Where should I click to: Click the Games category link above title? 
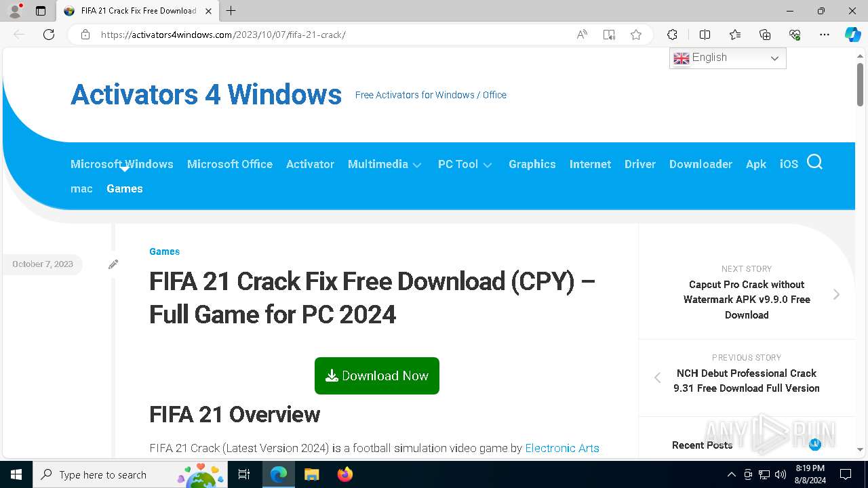(165, 251)
